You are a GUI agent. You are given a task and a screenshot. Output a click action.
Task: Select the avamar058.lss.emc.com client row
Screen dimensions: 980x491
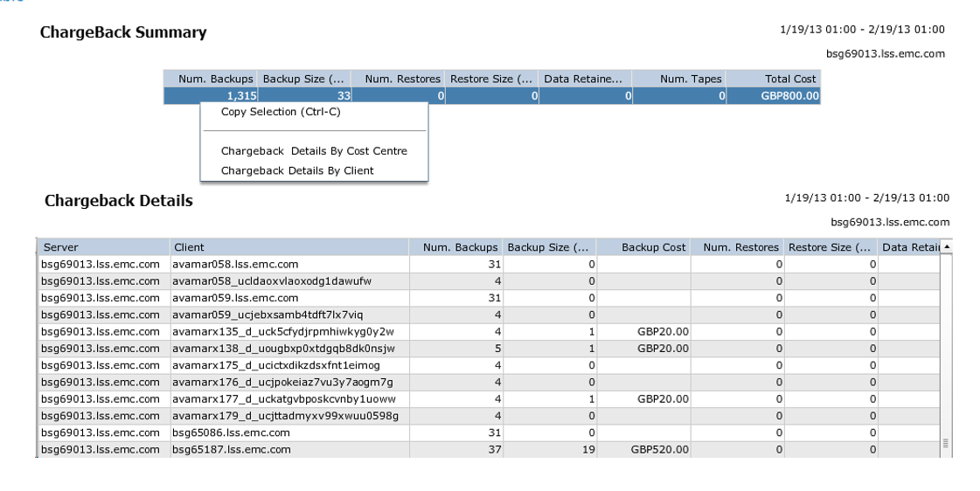[x=235, y=264]
